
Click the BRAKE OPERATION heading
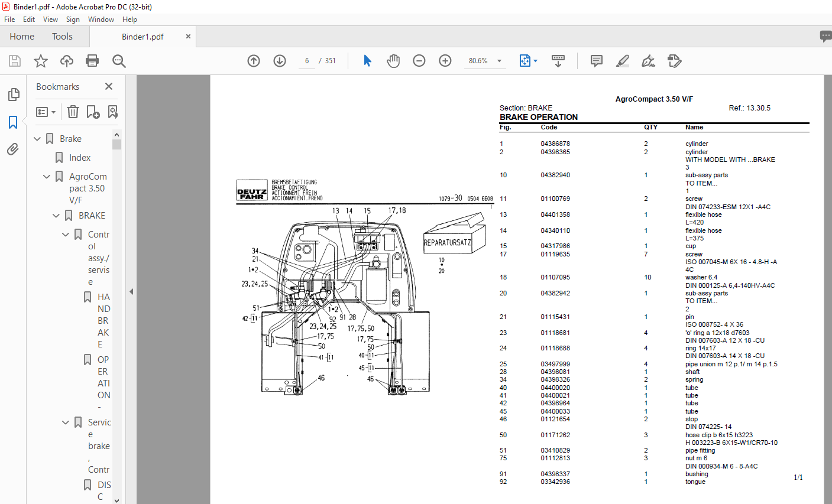(539, 117)
